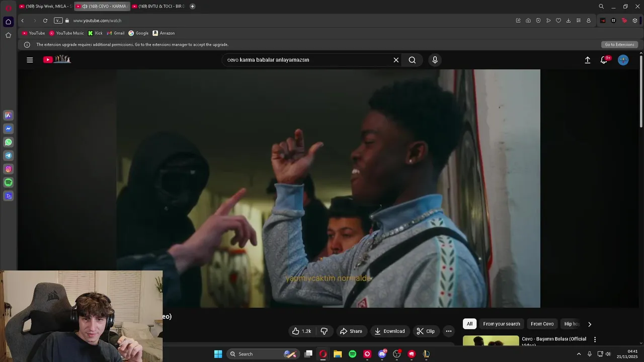
Task: Open Telegram in Opera sidebar
Action: pos(8,156)
